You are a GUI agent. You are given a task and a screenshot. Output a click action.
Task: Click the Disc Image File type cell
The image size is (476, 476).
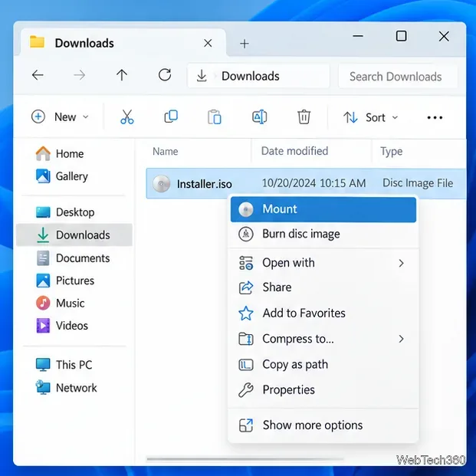click(418, 183)
